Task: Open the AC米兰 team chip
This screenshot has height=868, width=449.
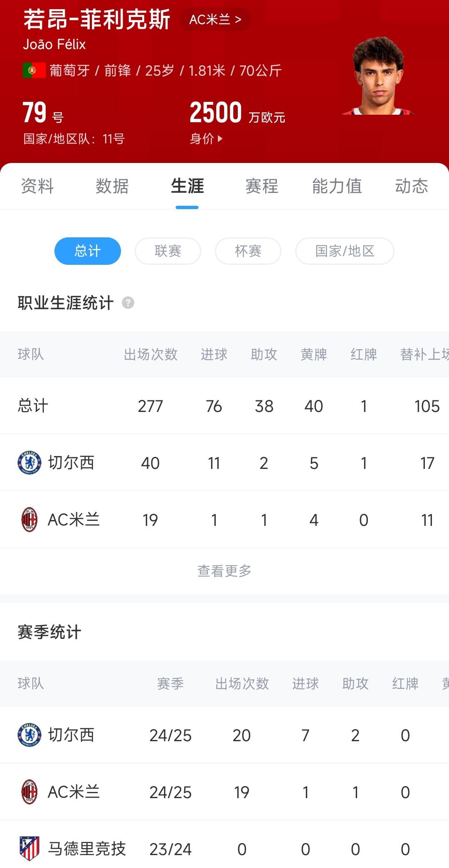Action: [x=215, y=20]
